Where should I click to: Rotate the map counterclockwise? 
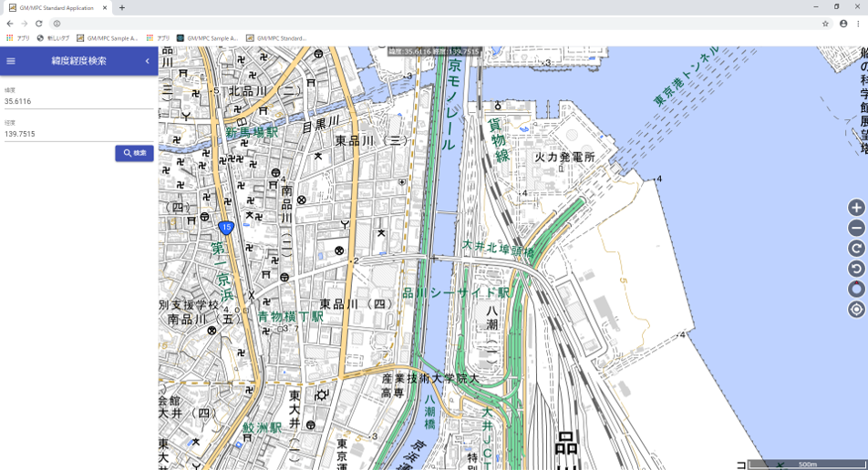point(855,269)
